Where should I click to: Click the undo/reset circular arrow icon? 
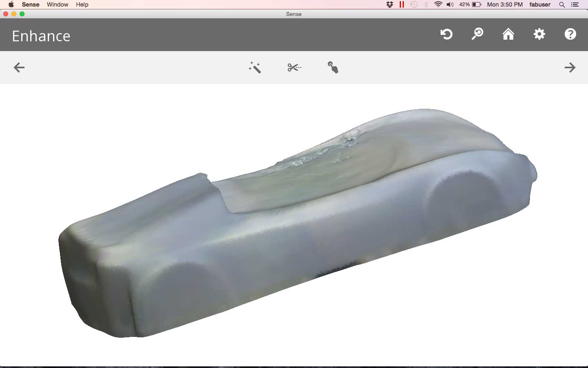click(446, 34)
